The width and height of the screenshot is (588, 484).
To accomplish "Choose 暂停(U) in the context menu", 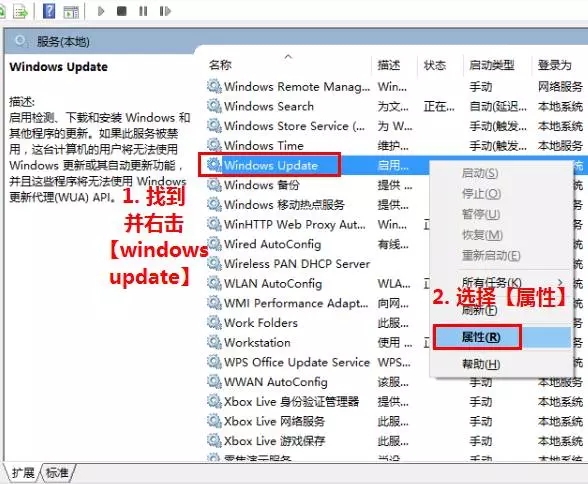I will pyautogui.click(x=481, y=214).
